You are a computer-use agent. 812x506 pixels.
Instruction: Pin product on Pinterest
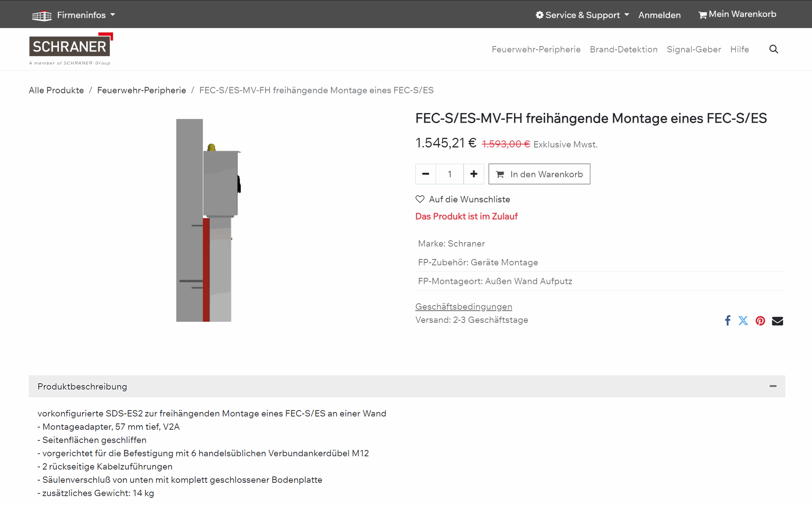[760, 321]
